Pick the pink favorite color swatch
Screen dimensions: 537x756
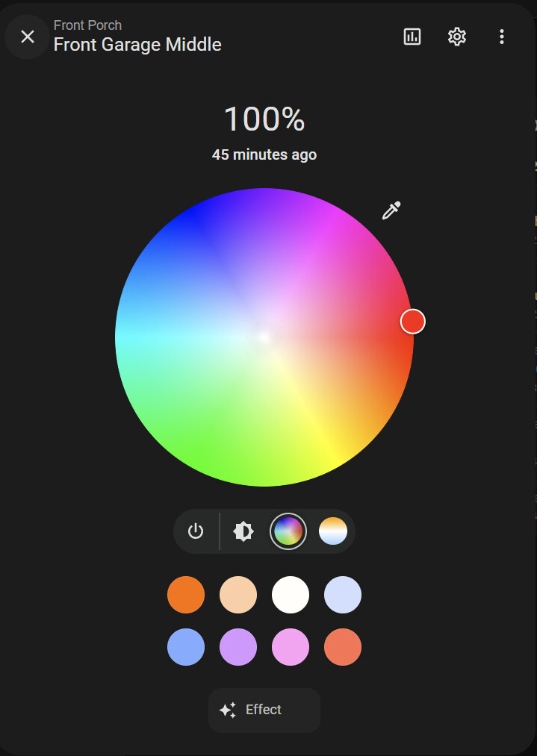291,647
